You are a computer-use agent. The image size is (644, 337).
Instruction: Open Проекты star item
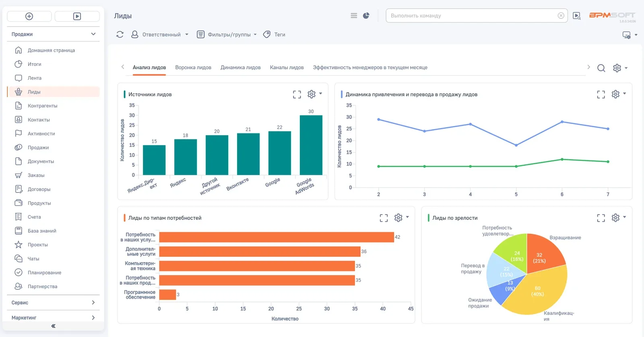tap(53, 245)
